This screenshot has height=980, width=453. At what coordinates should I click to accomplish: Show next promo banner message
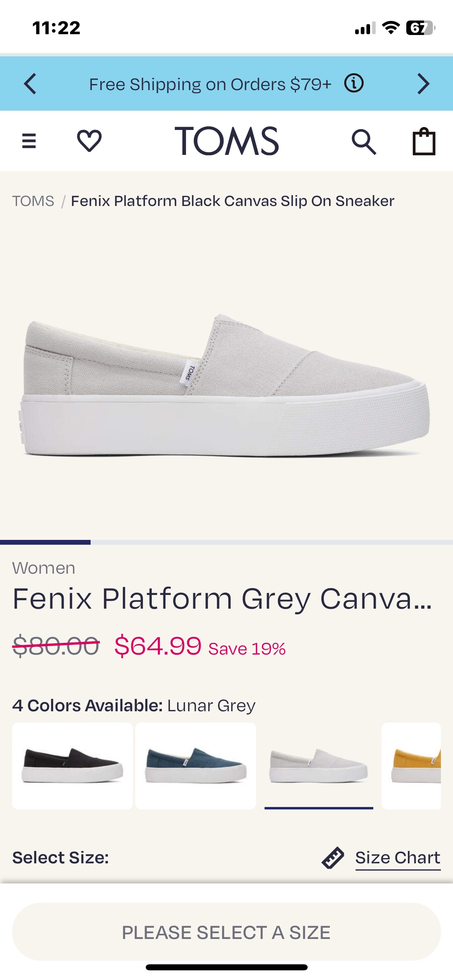click(x=423, y=84)
